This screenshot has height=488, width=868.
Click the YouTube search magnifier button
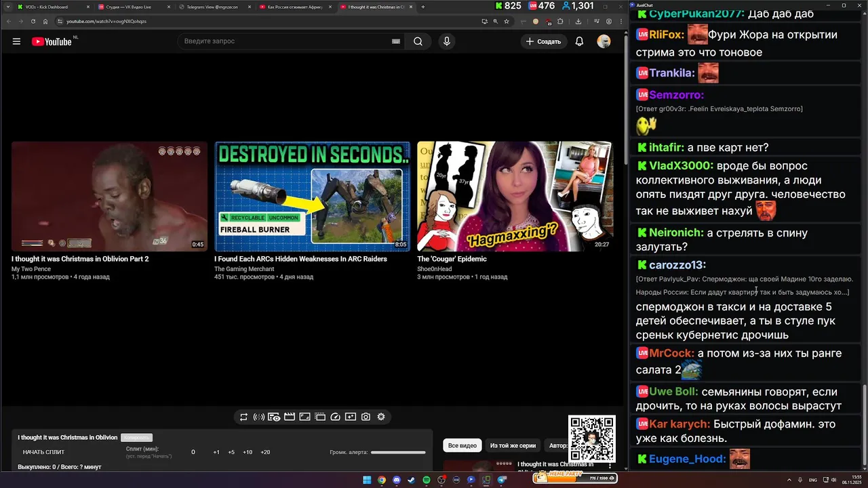click(x=418, y=41)
